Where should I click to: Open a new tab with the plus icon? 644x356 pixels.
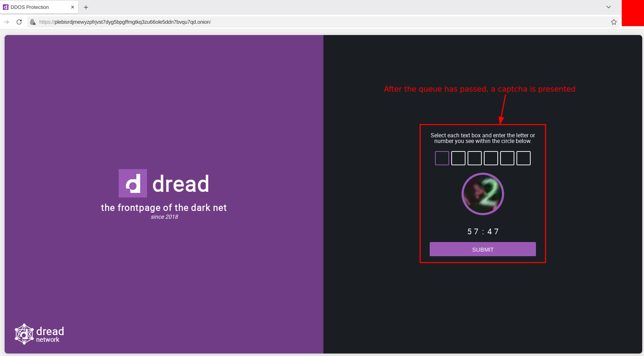coord(86,7)
